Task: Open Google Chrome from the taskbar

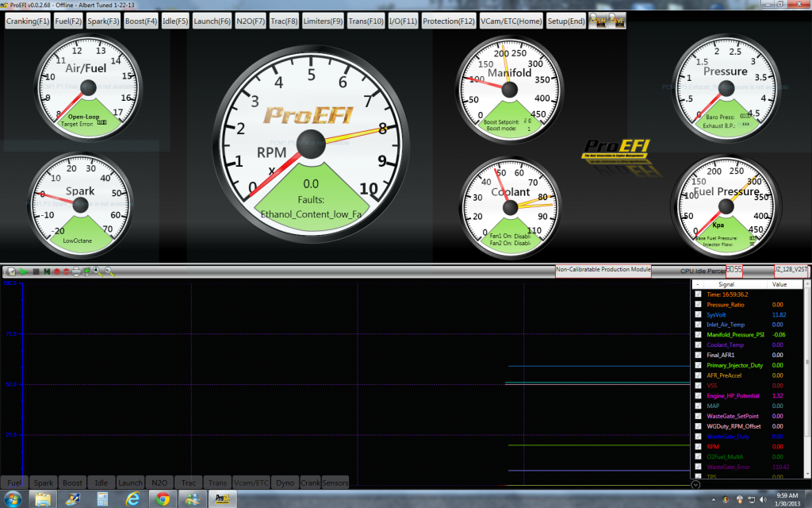Action: (163, 499)
